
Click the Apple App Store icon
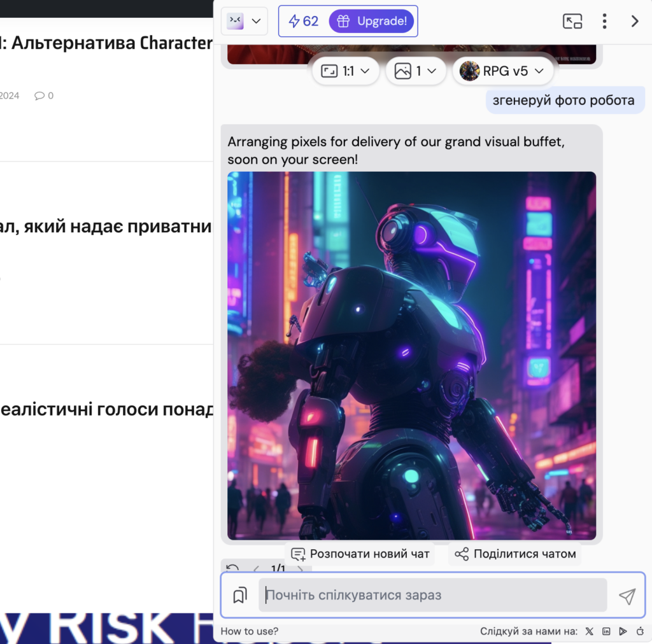[640, 631]
